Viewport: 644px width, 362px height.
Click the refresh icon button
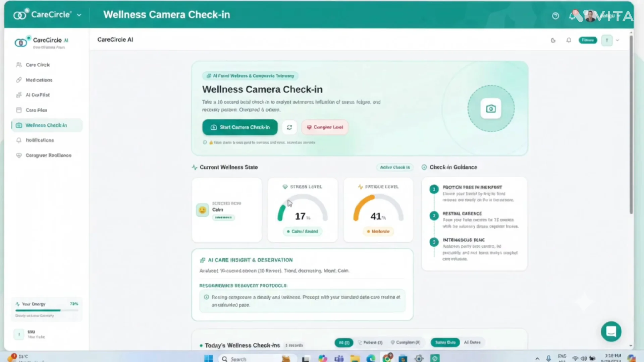click(289, 127)
